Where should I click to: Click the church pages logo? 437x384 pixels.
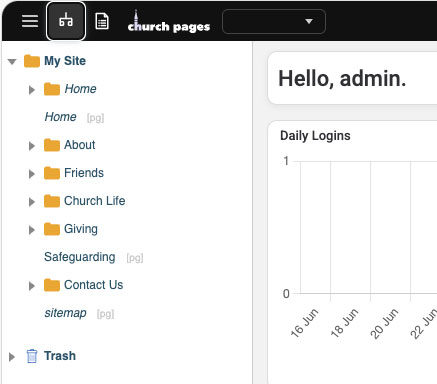(169, 22)
